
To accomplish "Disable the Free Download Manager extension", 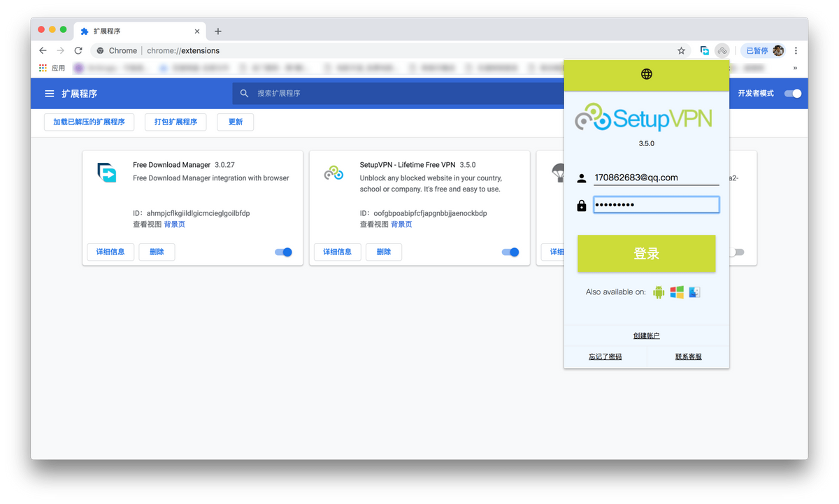I will 283,252.
